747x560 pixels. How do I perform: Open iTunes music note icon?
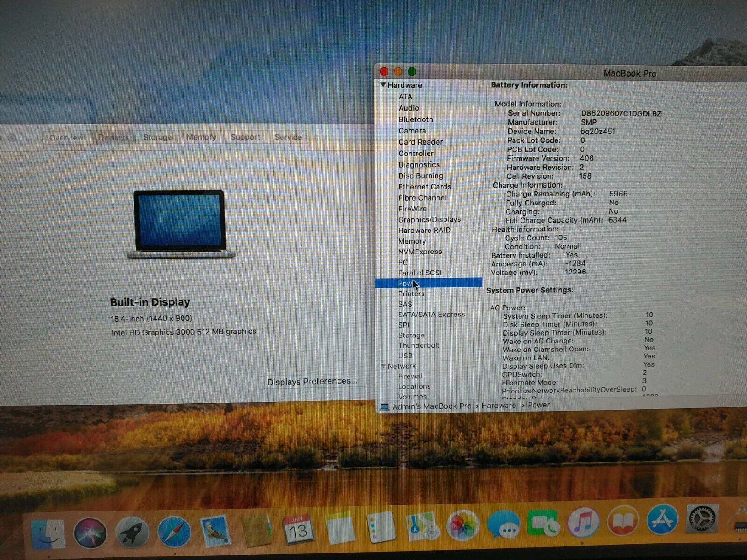(584, 523)
